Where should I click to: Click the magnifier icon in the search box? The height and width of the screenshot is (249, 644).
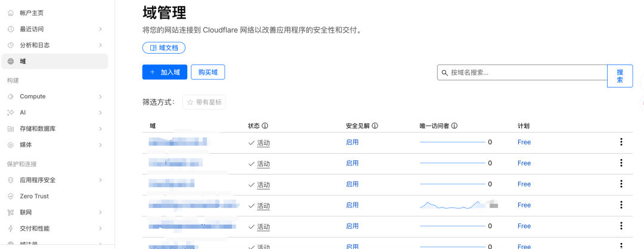(444, 73)
